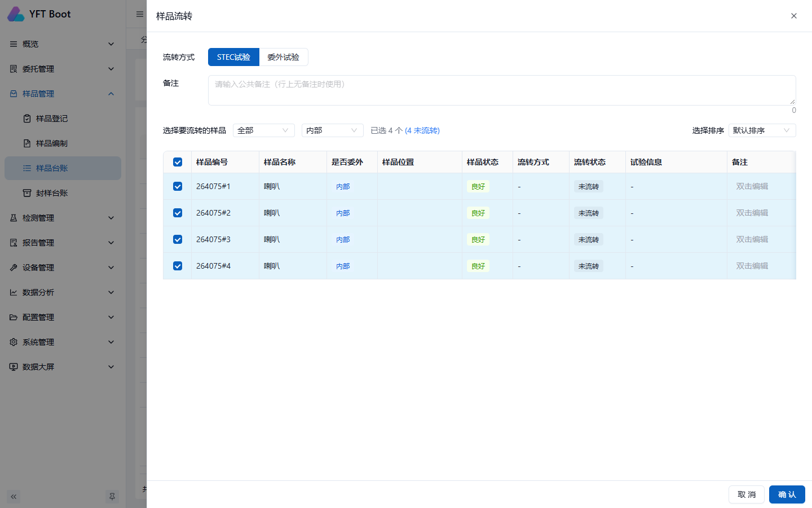Click the 确认 button
The image size is (812, 508).
pyautogui.click(x=787, y=494)
